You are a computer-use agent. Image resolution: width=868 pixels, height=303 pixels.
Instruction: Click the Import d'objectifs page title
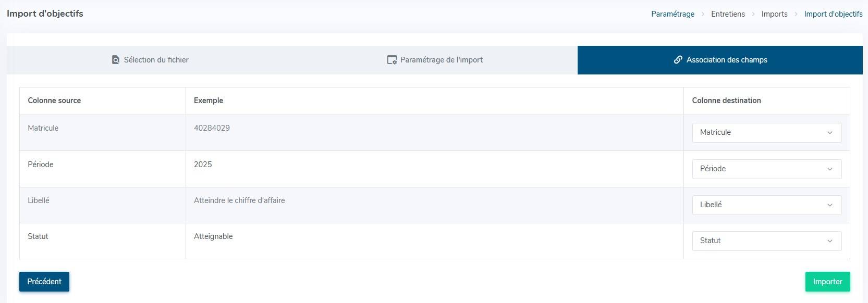point(45,14)
